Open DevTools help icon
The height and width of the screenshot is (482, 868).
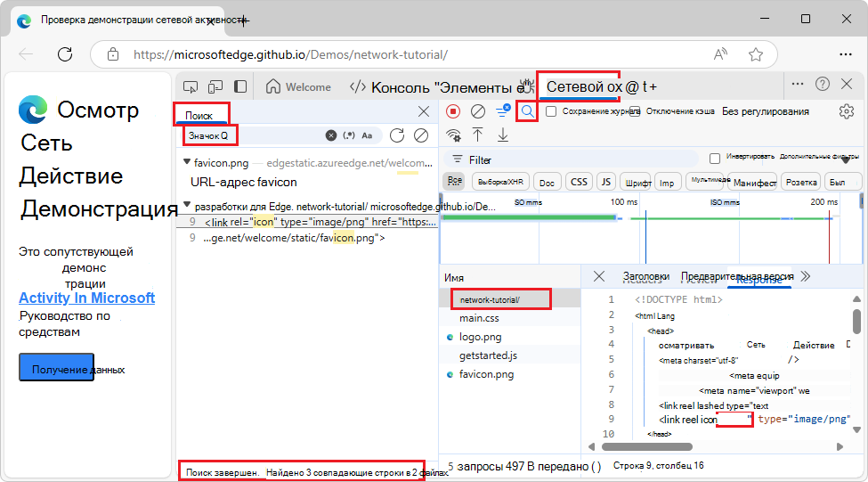point(823,85)
